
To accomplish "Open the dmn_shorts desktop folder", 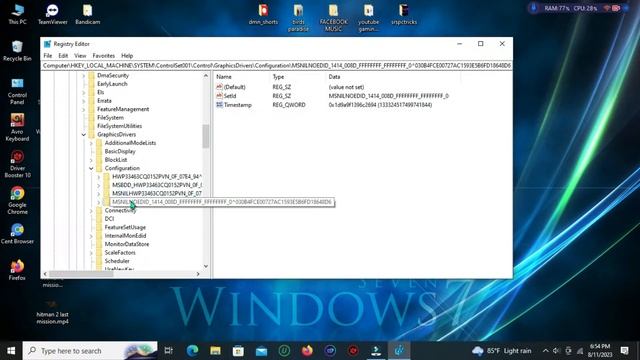I will coord(263,14).
